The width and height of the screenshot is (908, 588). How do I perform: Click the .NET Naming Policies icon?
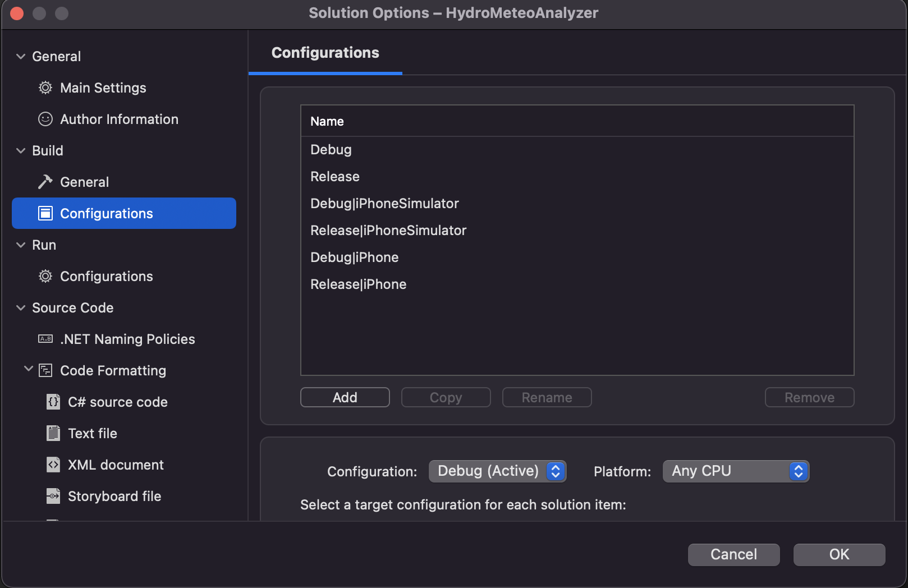pos(45,339)
